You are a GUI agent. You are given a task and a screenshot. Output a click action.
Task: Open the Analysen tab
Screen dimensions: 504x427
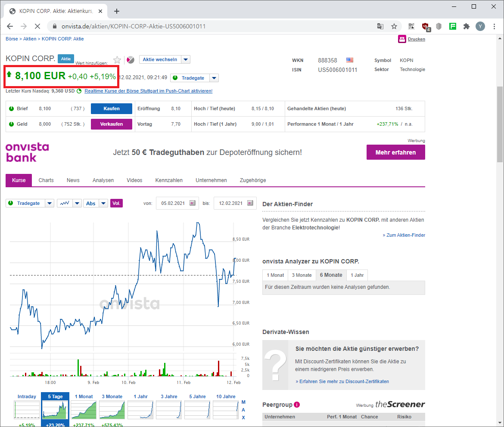(x=103, y=180)
